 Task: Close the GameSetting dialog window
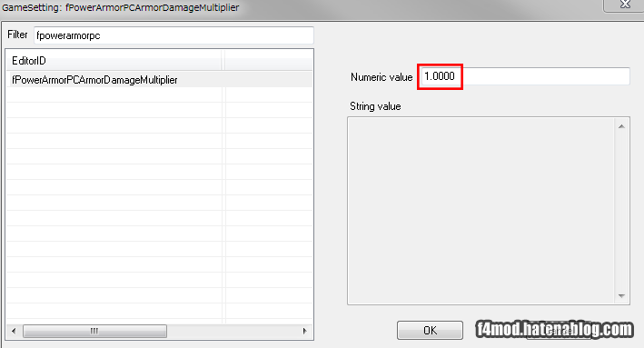click(625, 5)
